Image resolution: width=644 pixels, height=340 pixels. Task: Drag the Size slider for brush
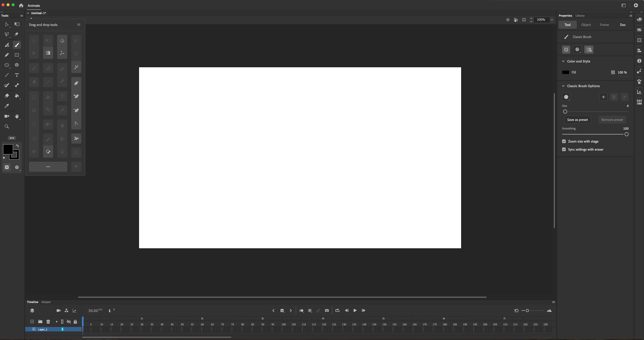click(565, 112)
